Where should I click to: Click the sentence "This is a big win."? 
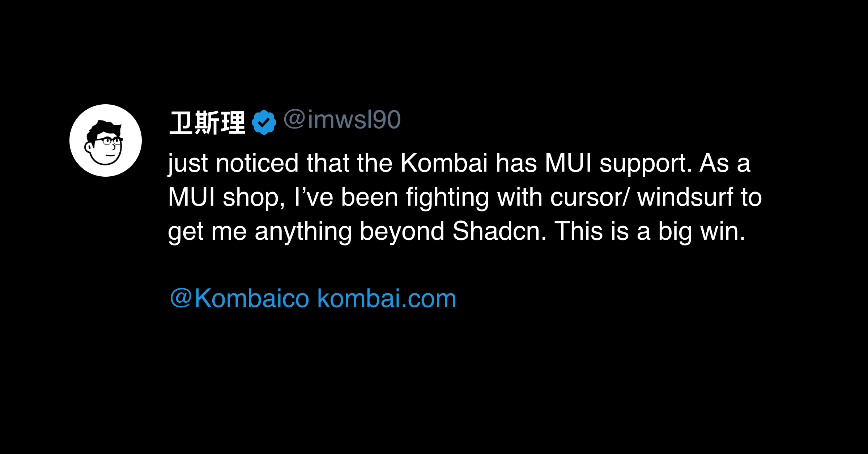(650, 231)
